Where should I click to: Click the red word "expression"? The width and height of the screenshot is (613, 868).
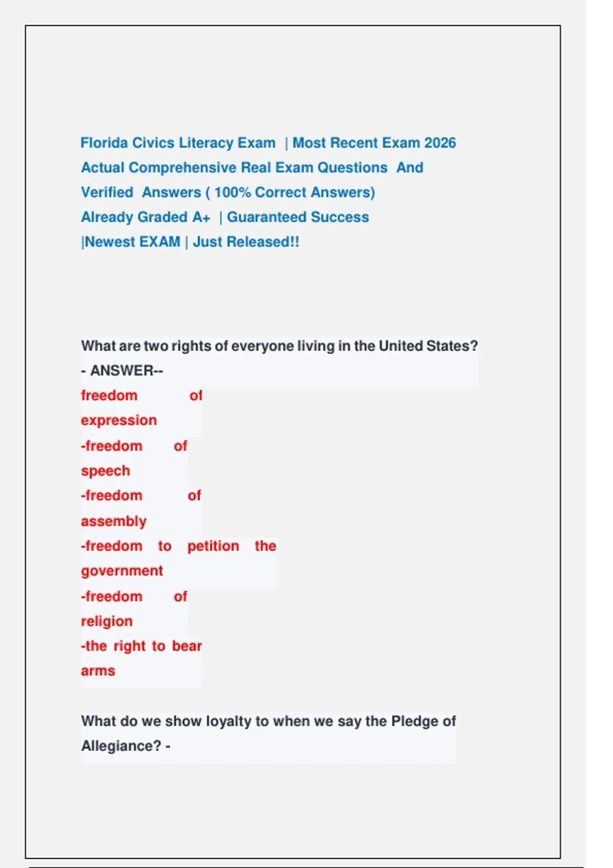coord(119,420)
